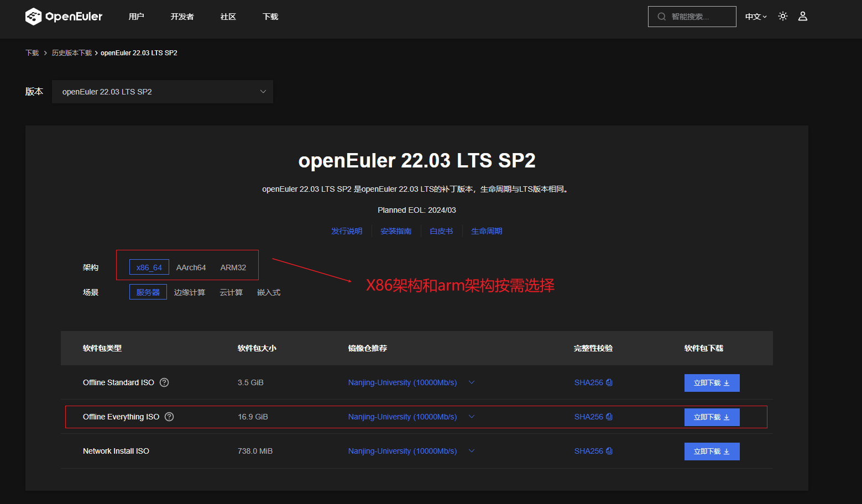Download the Network Install ISO

click(x=712, y=452)
